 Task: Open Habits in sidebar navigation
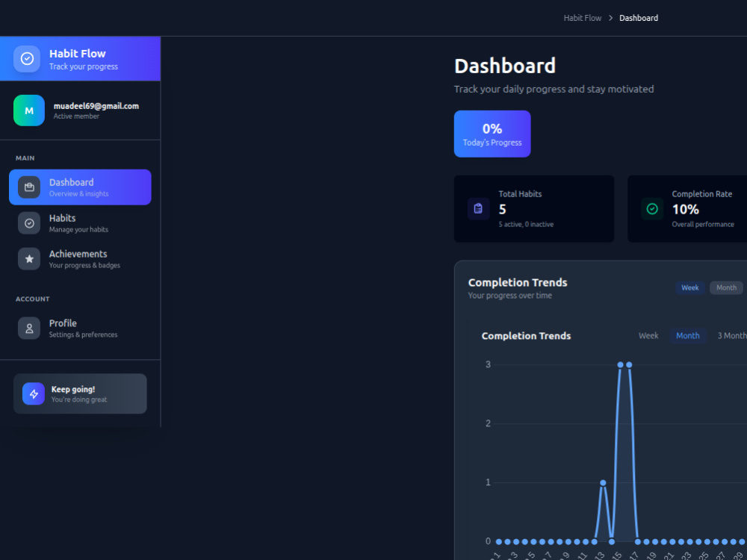pyautogui.click(x=80, y=223)
